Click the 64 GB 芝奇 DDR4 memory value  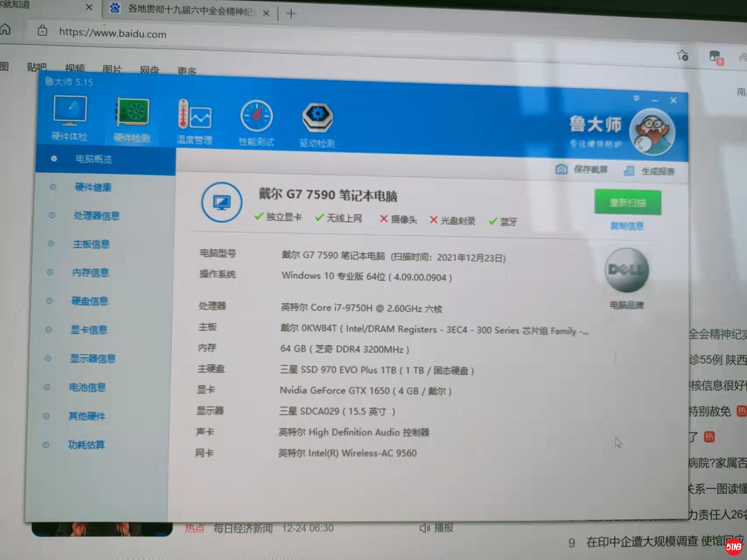click(345, 349)
